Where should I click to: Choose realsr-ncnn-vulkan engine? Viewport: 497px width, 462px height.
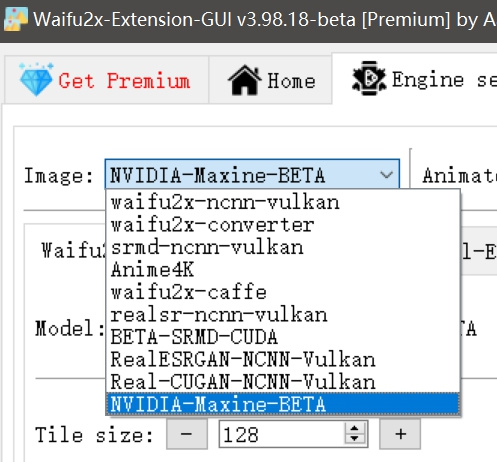(x=283, y=315)
